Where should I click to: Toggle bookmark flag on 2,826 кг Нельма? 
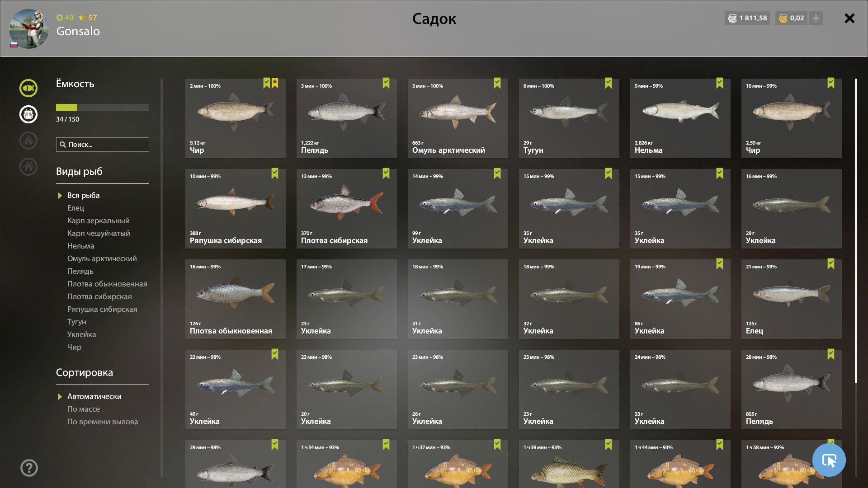point(720,83)
